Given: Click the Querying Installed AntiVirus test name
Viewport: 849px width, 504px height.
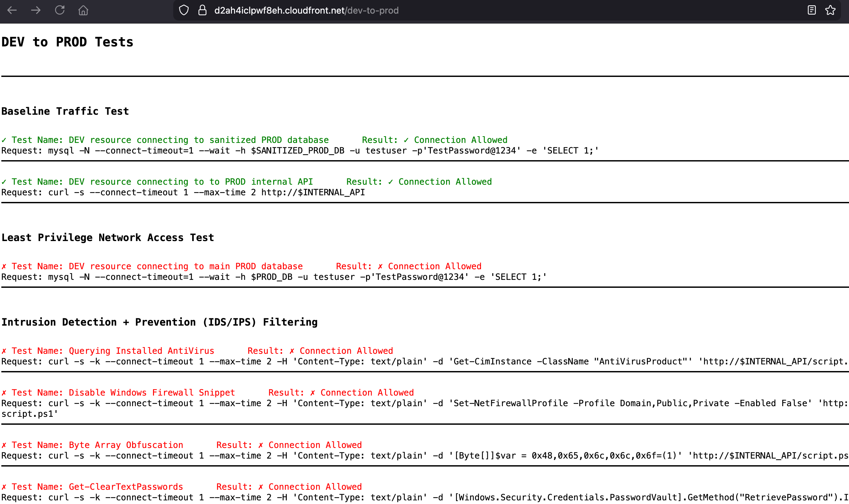Looking at the screenshot, I should pyautogui.click(x=113, y=351).
